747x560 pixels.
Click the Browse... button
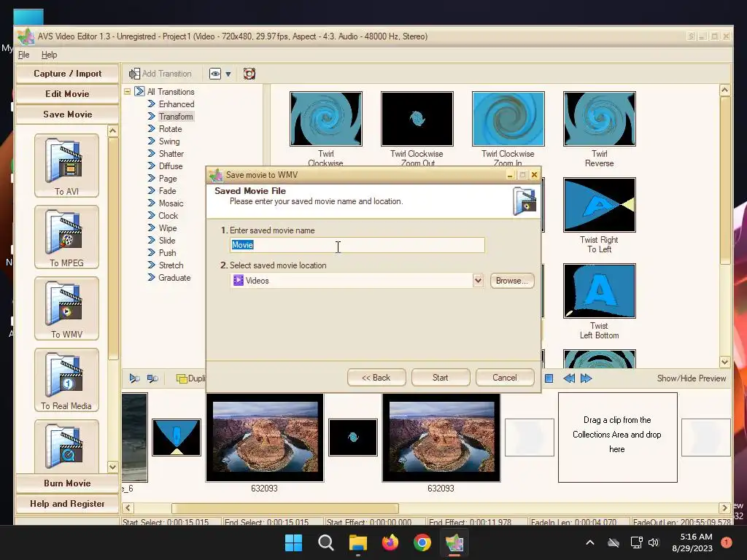512,281
